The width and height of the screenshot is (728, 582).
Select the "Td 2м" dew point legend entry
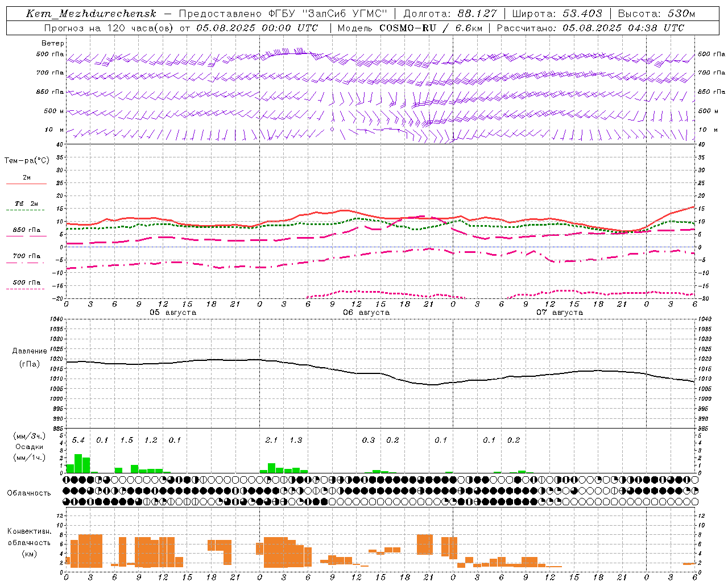(27, 203)
